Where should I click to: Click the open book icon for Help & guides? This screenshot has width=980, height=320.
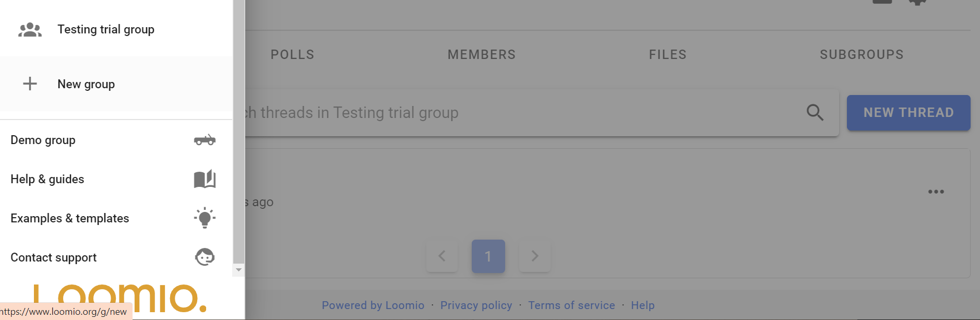click(x=205, y=179)
